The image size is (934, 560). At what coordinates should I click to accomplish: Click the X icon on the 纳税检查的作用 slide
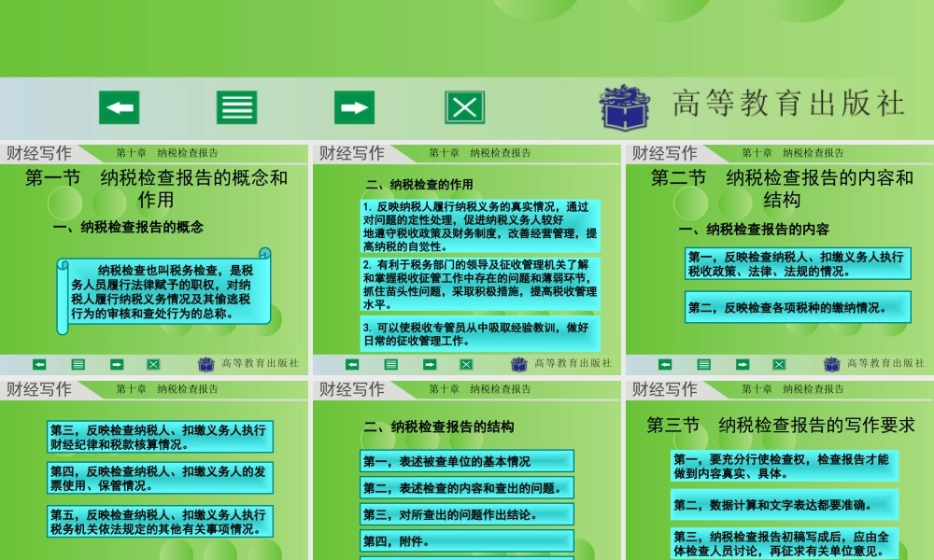tap(466, 364)
